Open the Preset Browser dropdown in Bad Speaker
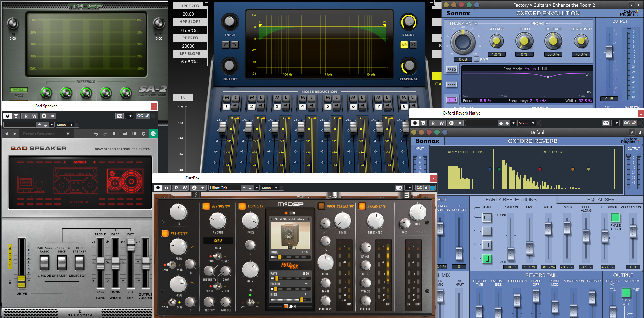Viewport: 644px width, 318px height. (x=46, y=134)
